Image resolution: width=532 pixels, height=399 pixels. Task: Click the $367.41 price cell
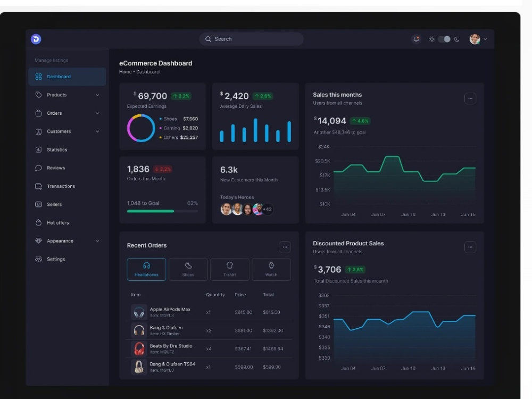243,349
